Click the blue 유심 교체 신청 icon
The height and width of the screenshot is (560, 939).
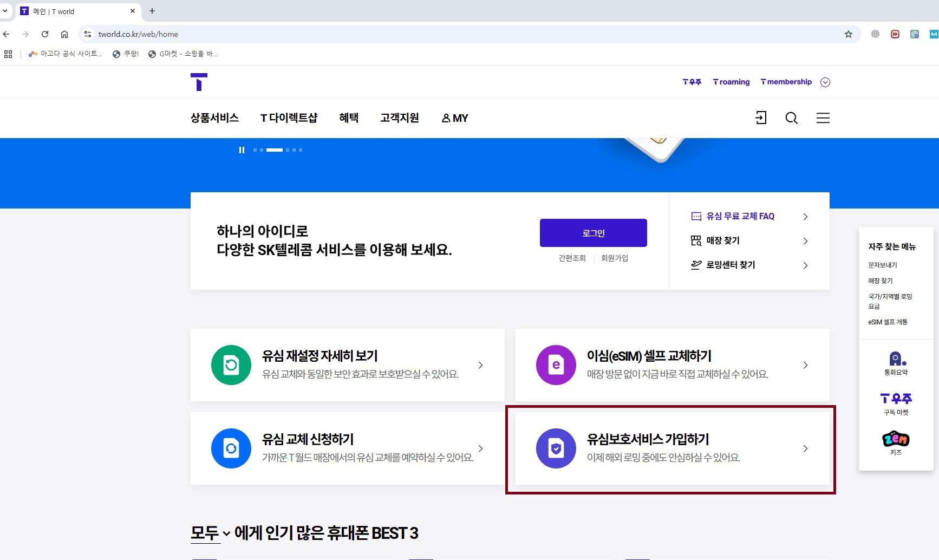[231, 448]
